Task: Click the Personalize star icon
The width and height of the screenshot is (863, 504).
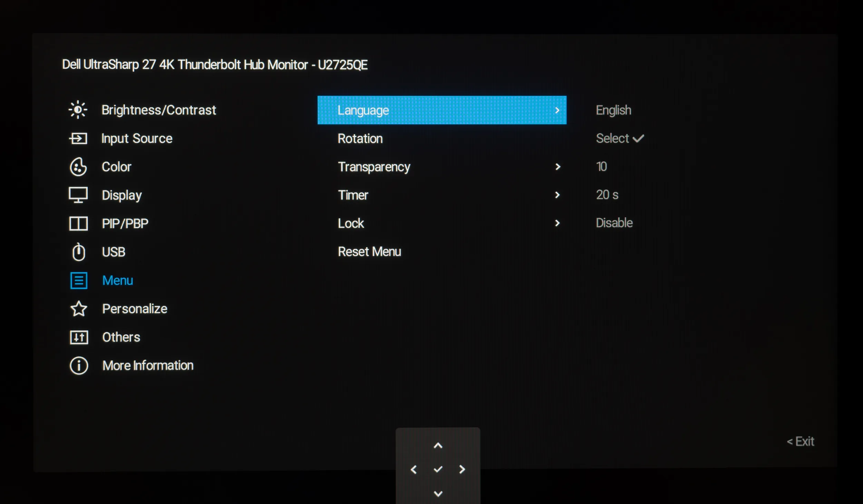Action: (79, 309)
